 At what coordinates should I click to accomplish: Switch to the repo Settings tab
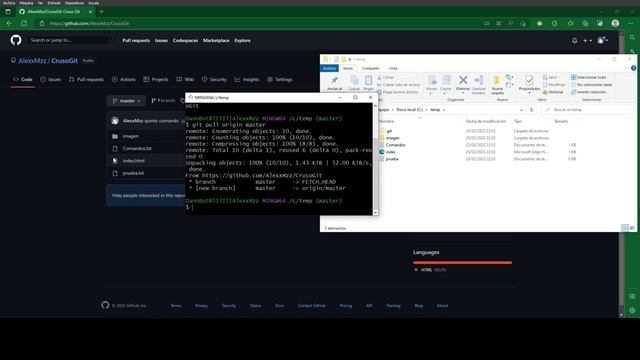(x=280, y=79)
